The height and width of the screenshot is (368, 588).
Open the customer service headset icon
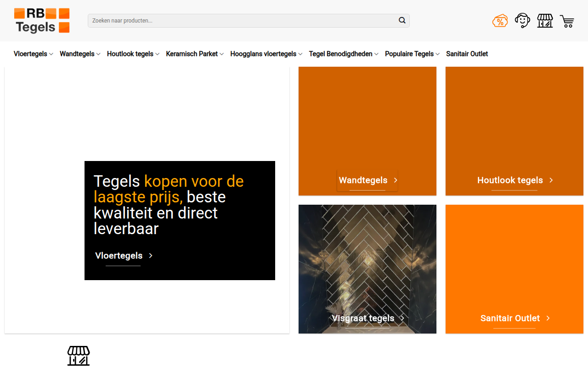[522, 21]
